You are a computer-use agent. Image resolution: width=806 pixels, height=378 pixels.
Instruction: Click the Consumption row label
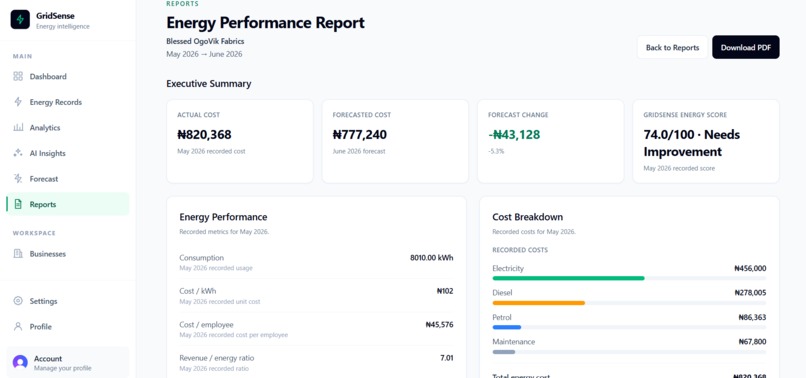[202, 258]
